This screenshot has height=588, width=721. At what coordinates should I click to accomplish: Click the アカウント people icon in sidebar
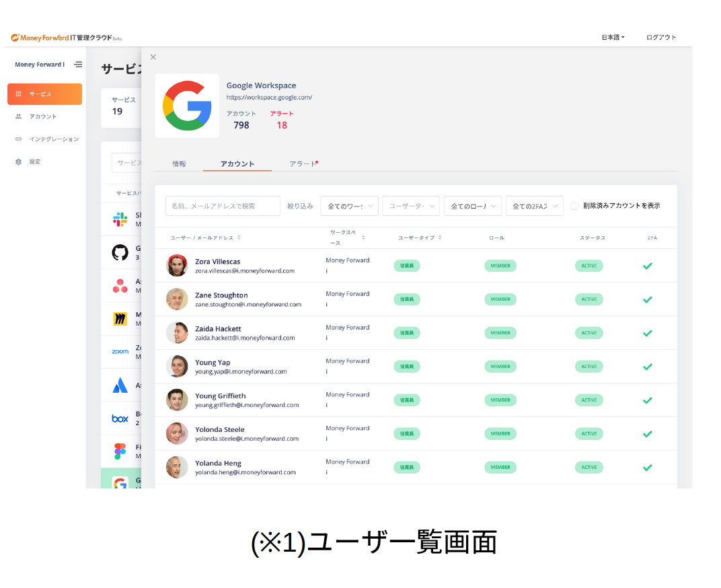point(18,116)
